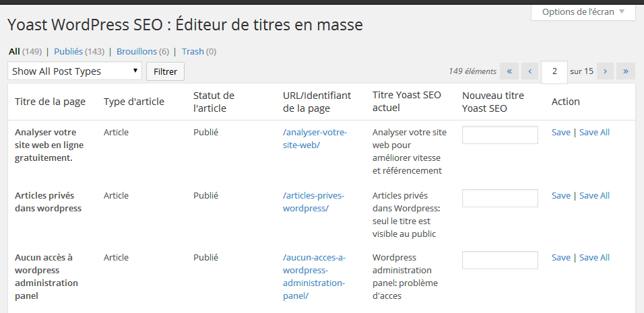Focus the current page number field

[554, 72]
